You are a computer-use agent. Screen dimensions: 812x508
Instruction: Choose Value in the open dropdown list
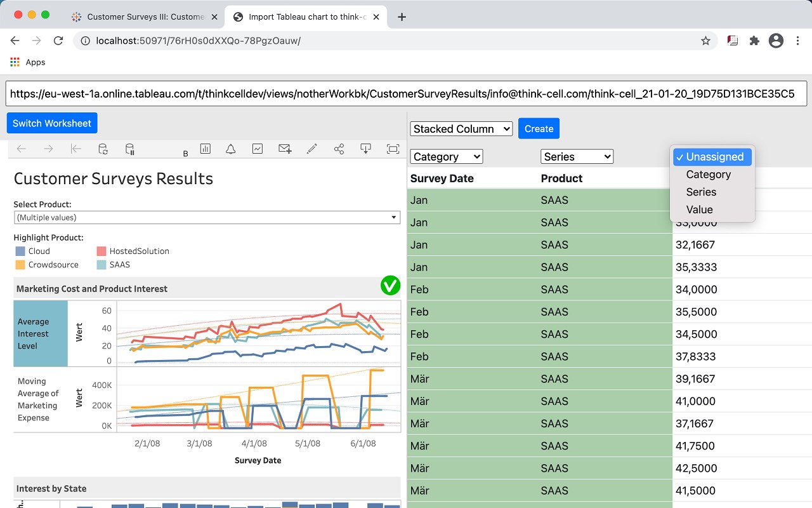coord(699,210)
